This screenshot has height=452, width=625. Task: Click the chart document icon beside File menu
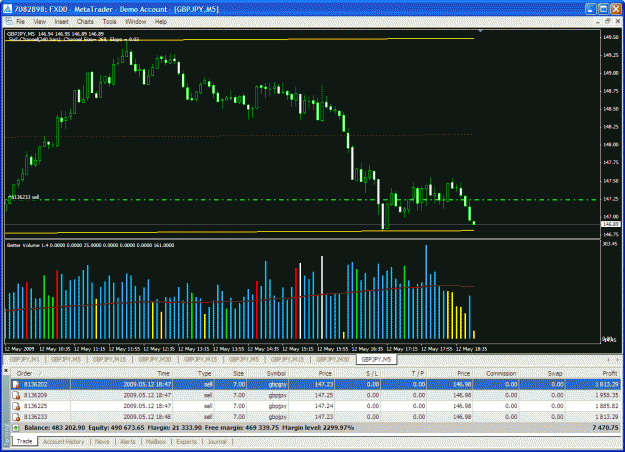(9, 21)
